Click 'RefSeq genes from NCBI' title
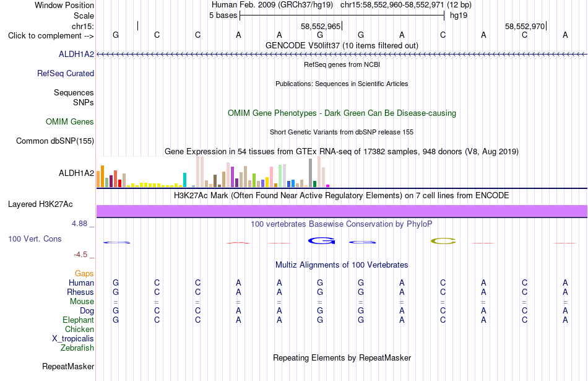This screenshot has width=588, height=381. [342, 64]
